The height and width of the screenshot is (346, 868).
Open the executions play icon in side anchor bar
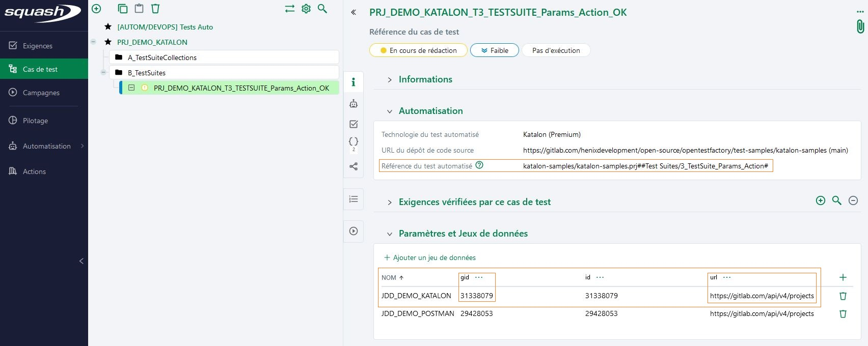pos(354,231)
